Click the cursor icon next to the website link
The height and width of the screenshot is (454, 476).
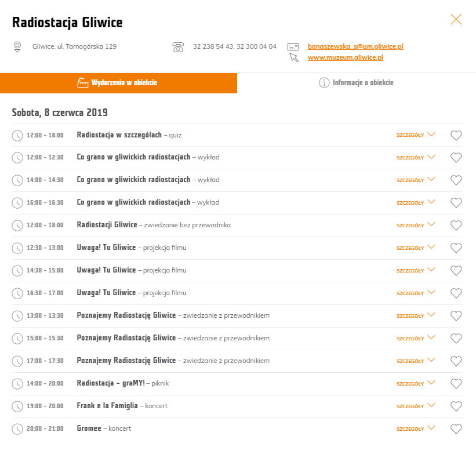tap(294, 57)
